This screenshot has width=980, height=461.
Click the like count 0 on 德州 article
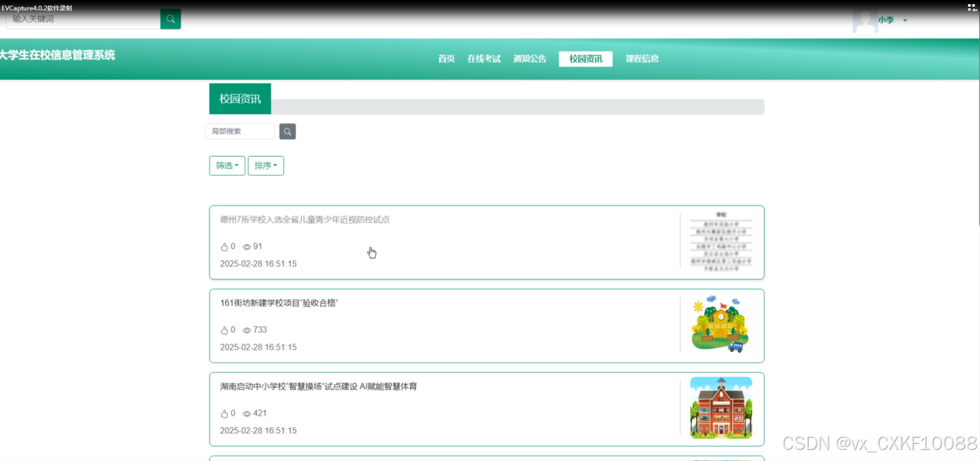233,247
